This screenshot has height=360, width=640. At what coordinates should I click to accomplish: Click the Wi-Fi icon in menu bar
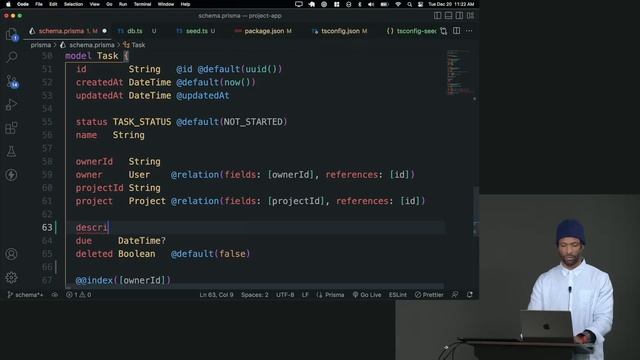coord(398,4)
